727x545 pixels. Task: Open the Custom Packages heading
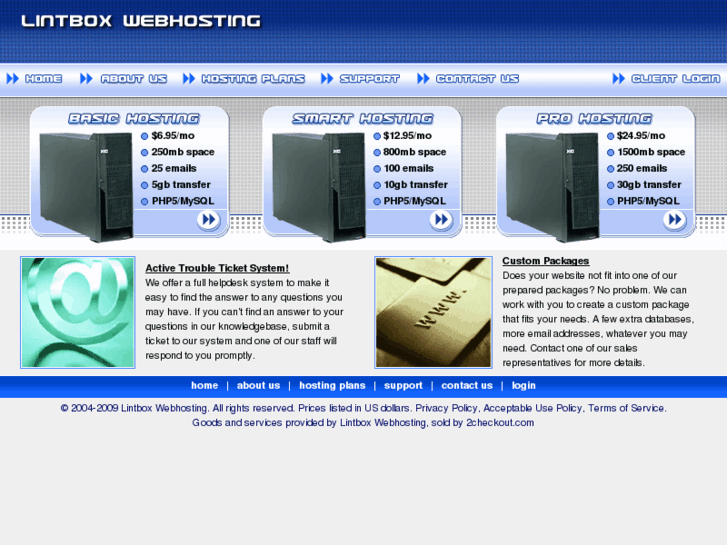[546, 261]
